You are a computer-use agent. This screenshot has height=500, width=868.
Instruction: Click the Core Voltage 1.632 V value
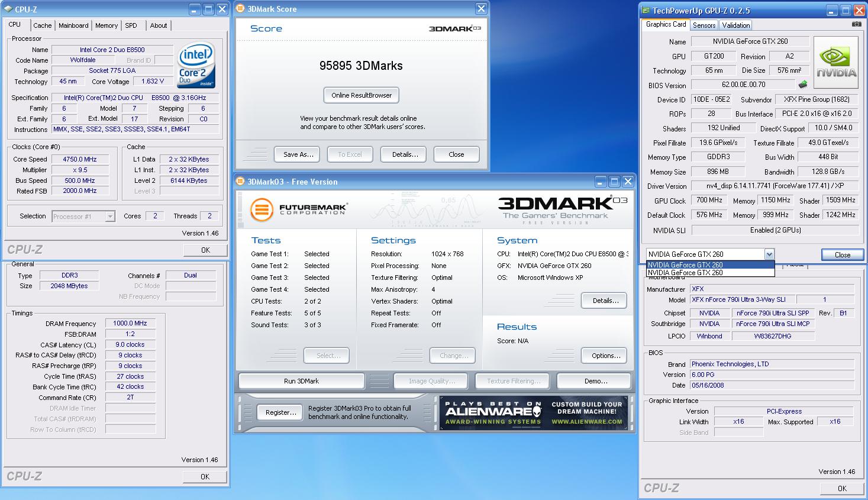(153, 81)
